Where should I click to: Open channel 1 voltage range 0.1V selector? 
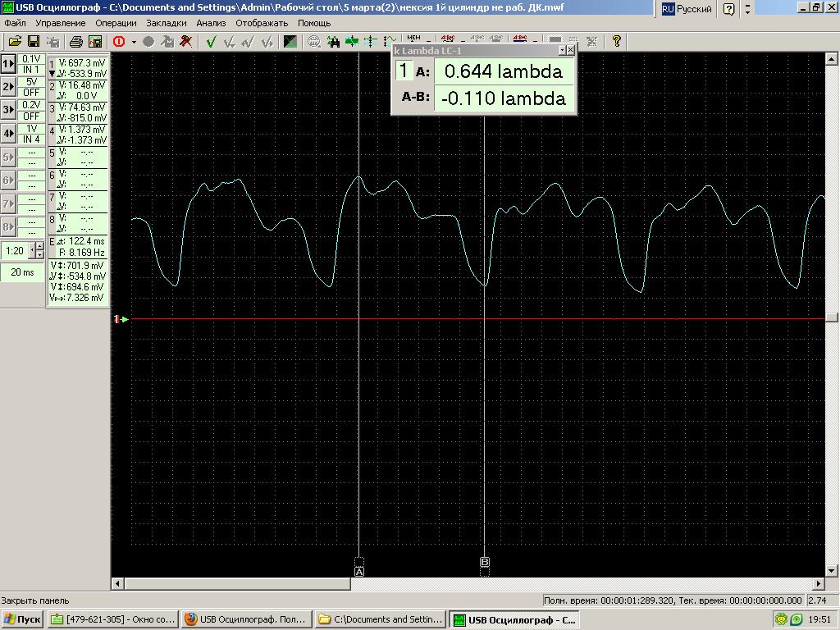[31, 59]
